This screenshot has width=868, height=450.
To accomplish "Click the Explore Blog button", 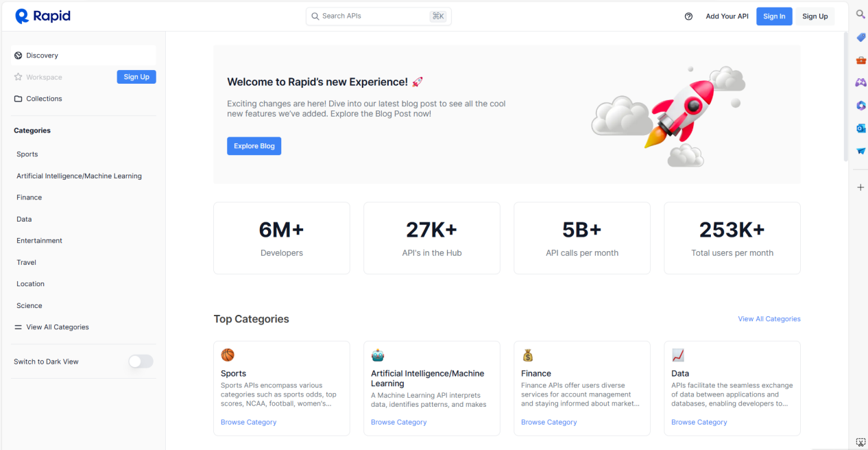I will pyautogui.click(x=254, y=146).
